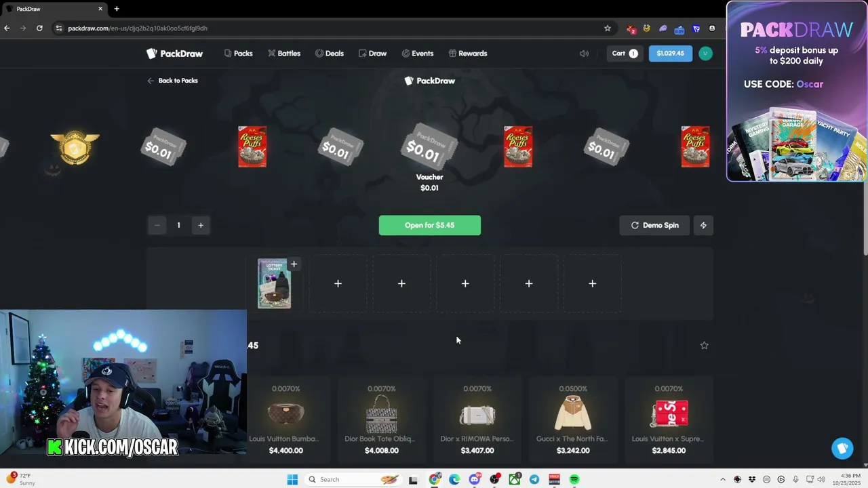Open the green user avatar menu
This screenshot has width=868, height=488.
(x=705, y=54)
